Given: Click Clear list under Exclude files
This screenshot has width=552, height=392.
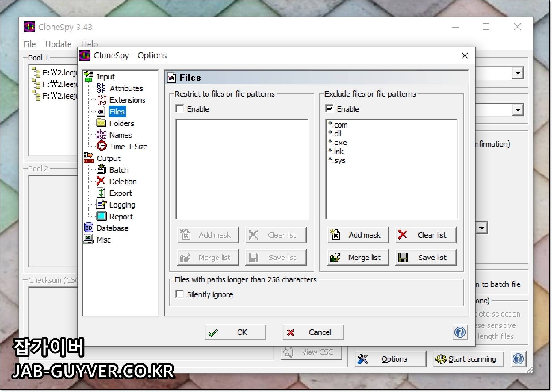Looking at the screenshot, I should point(426,235).
